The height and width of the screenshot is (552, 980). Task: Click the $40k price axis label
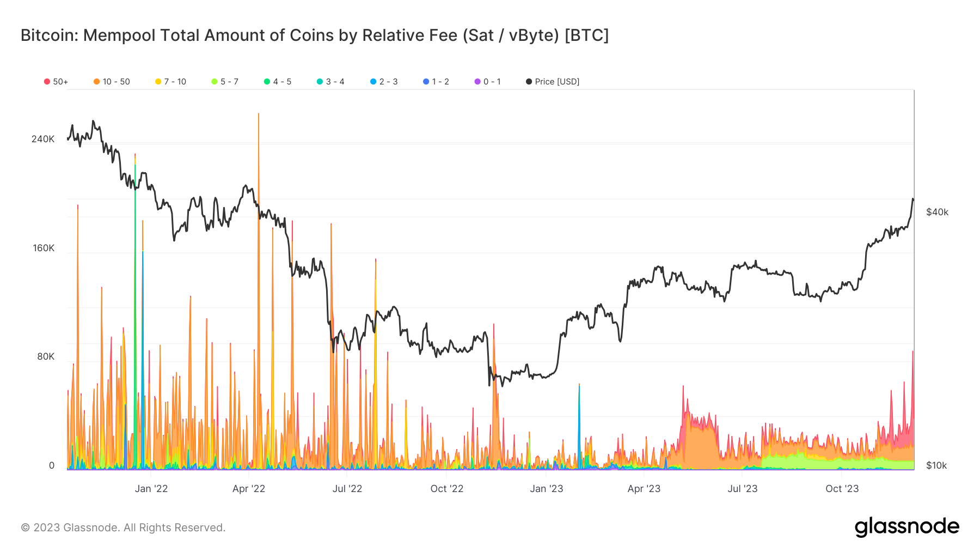937,212
